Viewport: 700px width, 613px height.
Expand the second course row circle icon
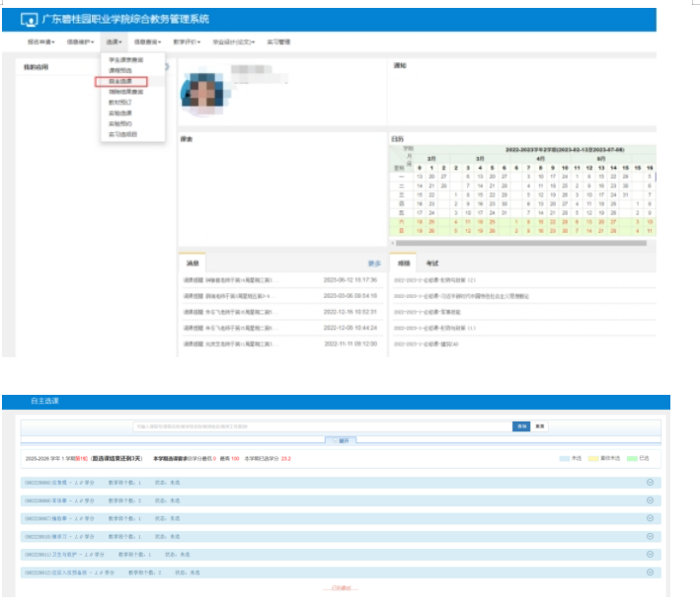tap(650, 500)
